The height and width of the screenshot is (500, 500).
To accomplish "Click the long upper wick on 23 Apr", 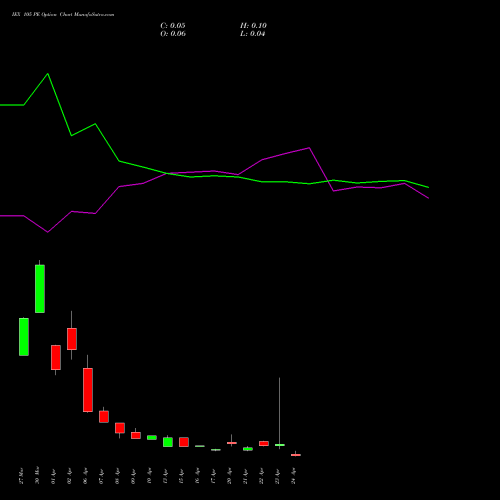I will pos(279,411).
